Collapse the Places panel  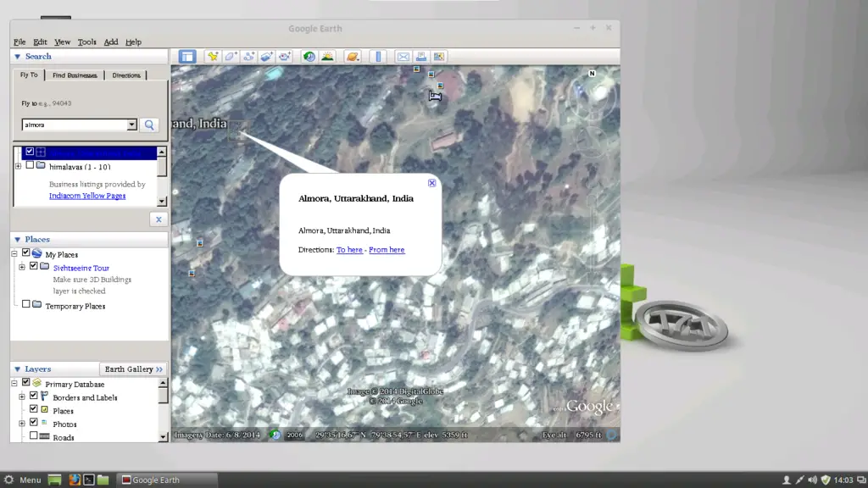click(x=17, y=240)
